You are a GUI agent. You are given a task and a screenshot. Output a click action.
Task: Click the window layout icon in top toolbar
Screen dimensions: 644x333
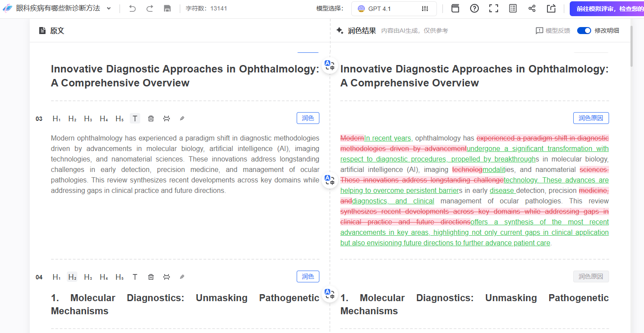point(455,8)
